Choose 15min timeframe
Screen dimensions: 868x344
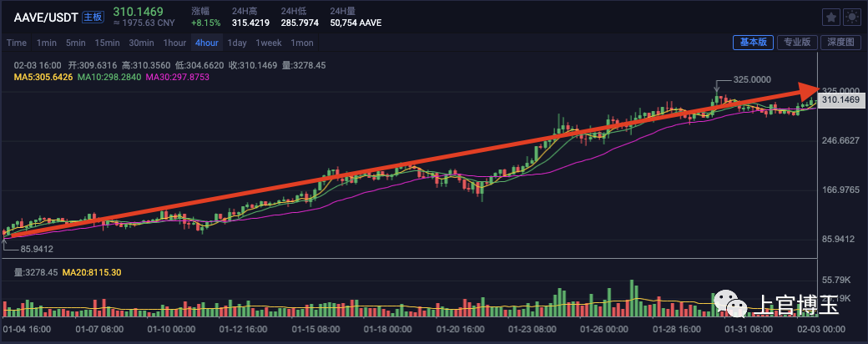coord(107,43)
